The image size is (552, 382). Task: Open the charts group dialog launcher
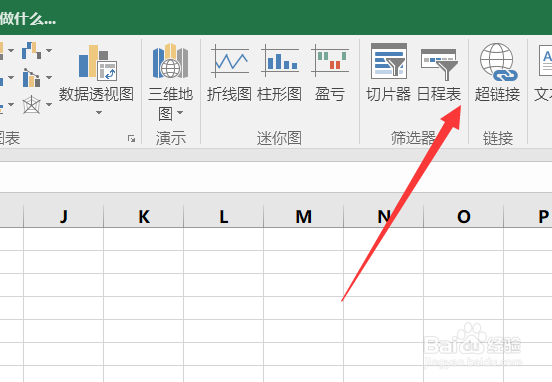click(x=131, y=139)
